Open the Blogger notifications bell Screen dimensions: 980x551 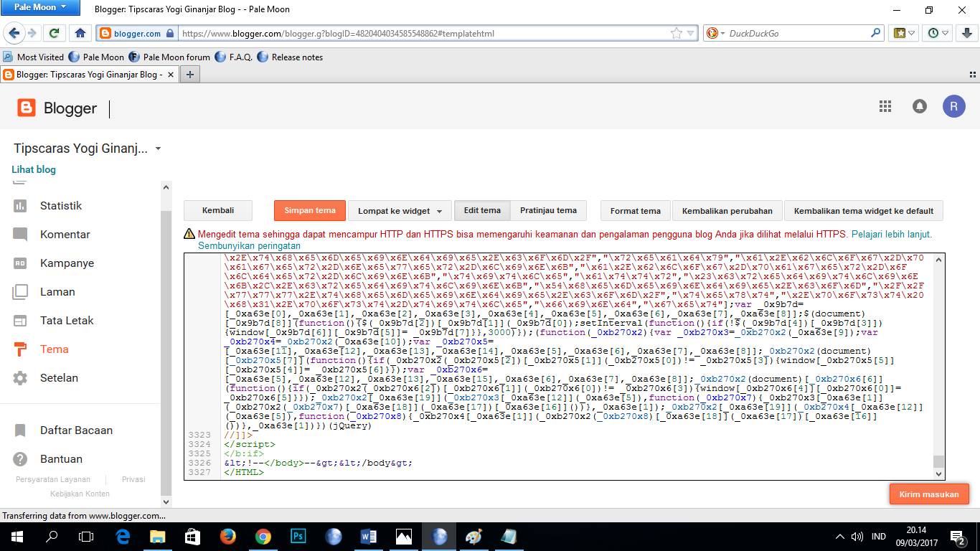point(920,106)
